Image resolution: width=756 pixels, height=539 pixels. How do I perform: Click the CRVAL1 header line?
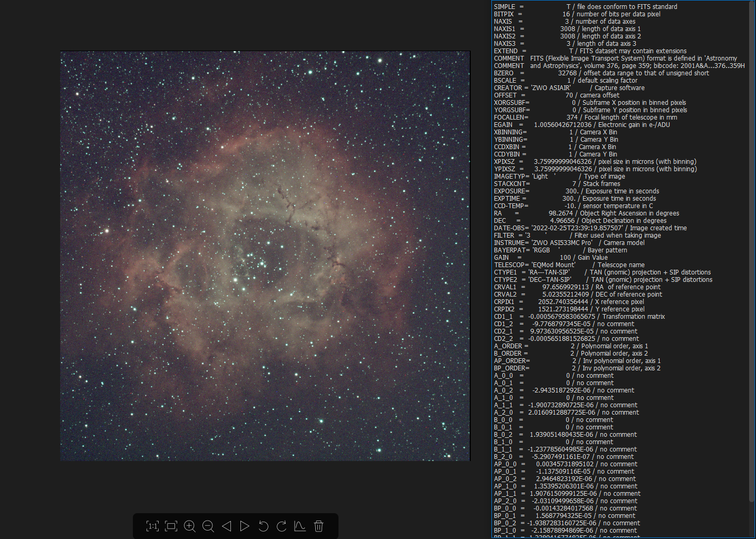click(577, 287)
